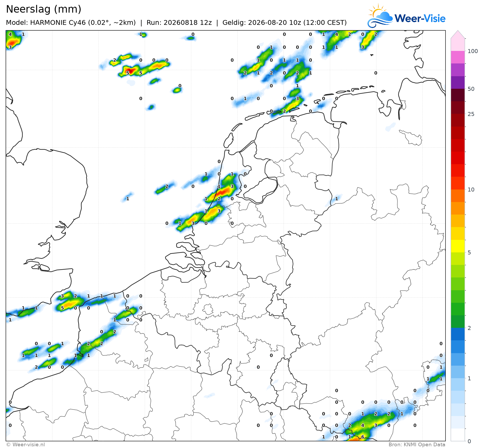Click the Weer-Visie brand name text
The height and width of the screenshot is (448, 486).
coord(420,18)
